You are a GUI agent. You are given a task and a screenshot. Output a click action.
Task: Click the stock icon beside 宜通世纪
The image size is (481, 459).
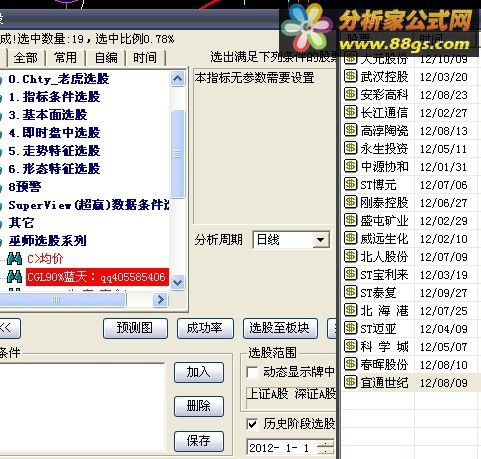point(350,382)
